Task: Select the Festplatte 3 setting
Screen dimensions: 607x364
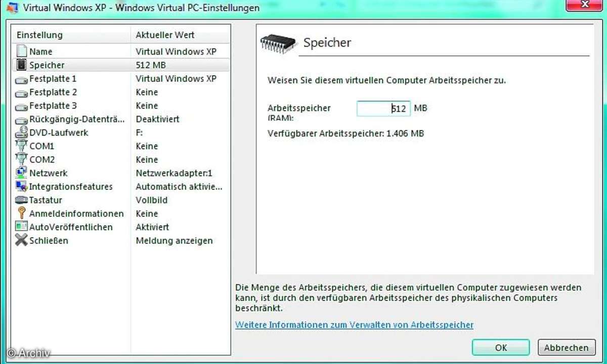Action: 53,106
